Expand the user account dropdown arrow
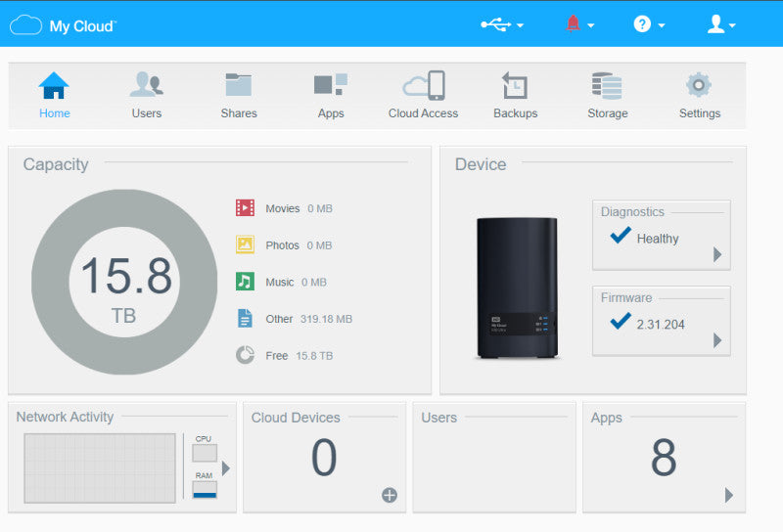This screenshot has width=783, height=532. coord(732,25)
